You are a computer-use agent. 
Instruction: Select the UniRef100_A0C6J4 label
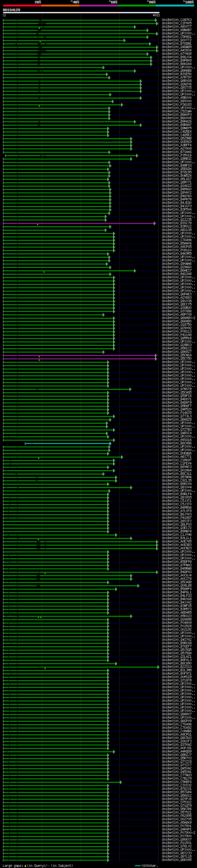click(x=177, y=575)
